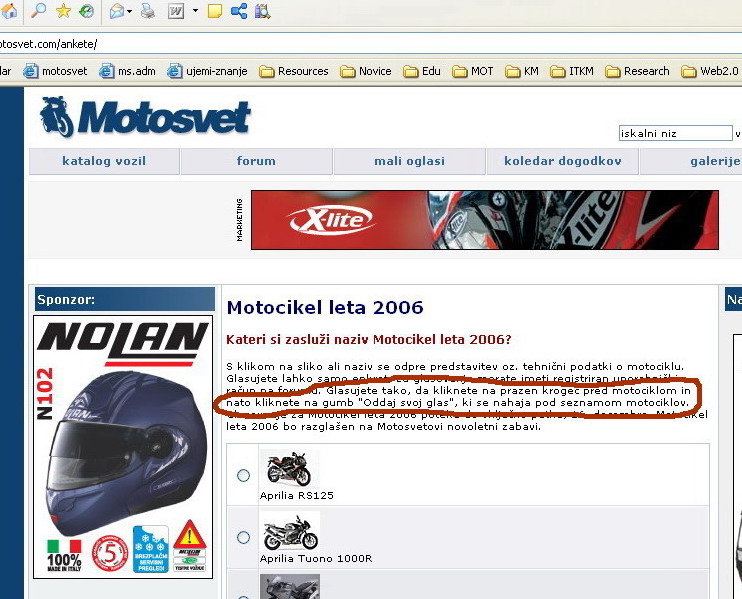Click the third motorcycle thumbnail in list
Viewport: 742px width, 599px height.
[290, 586]
